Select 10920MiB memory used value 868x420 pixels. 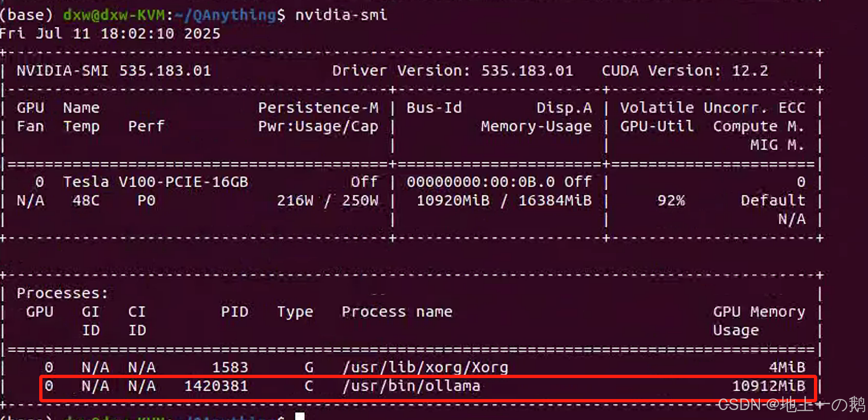click(x=453, y=200)
